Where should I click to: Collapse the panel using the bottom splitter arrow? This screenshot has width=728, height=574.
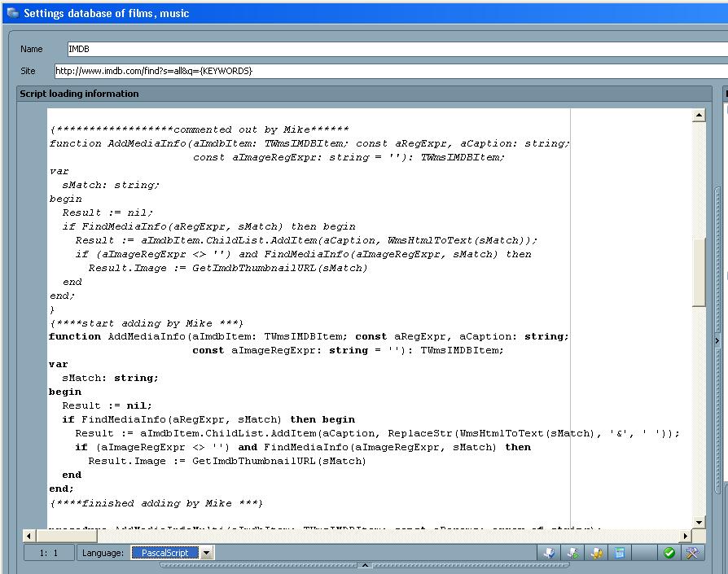point(365,565)
